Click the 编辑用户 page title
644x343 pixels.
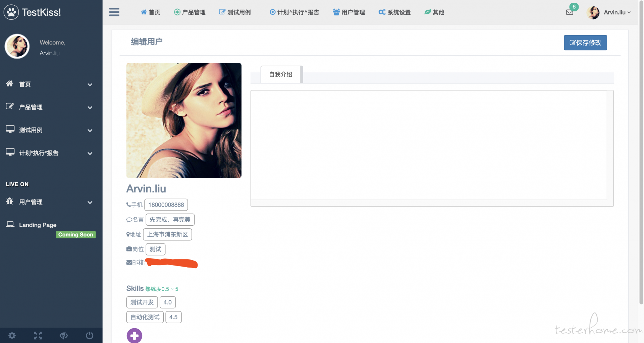tap(147, 42)
